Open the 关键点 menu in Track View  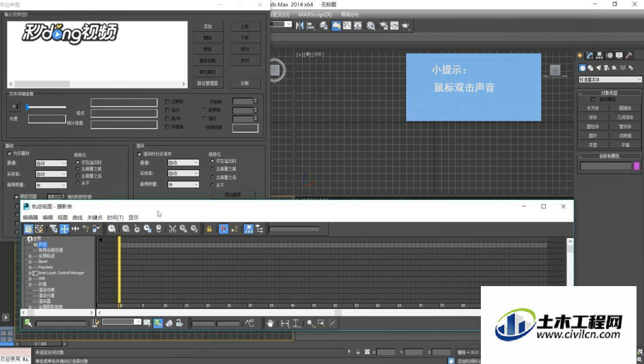[95, 218]
